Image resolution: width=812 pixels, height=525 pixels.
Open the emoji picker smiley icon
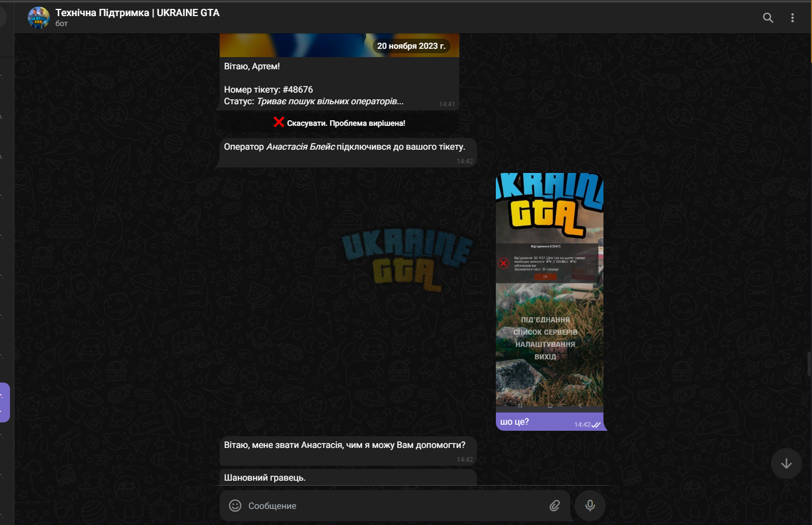(235, 506)
